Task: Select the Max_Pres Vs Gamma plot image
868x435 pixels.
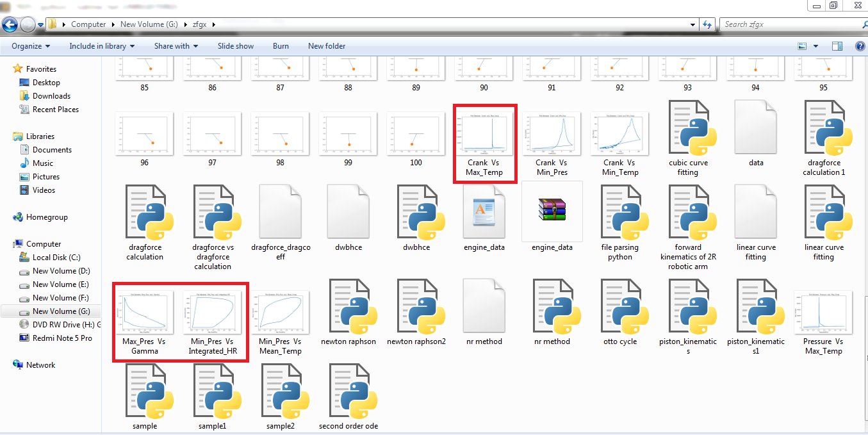Action: pyautogui.click(x=144, y=312)
